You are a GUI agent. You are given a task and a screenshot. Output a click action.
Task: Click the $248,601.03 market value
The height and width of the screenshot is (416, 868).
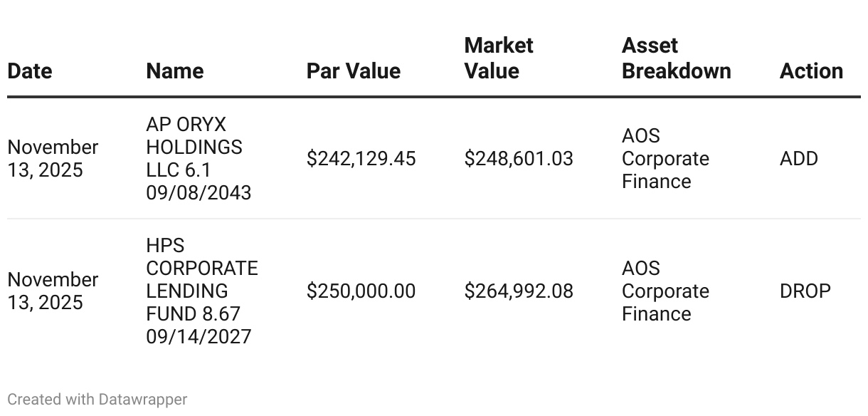pos(519,159)
